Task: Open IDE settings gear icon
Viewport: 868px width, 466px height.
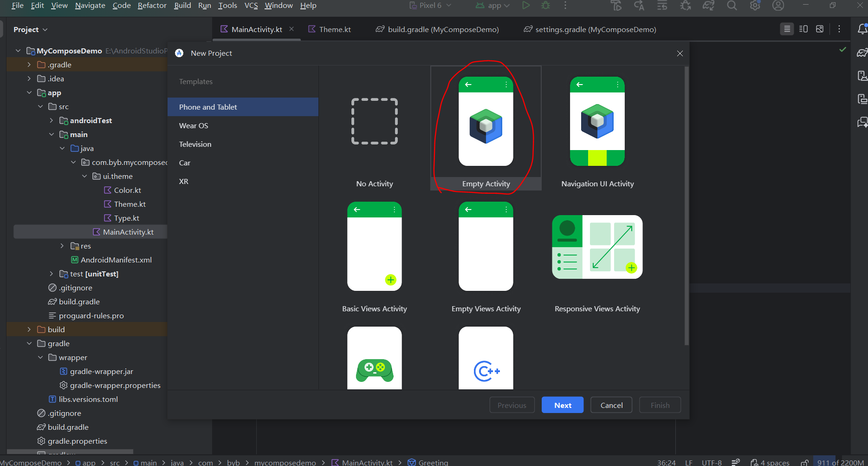Action: (x=755, y=6)
